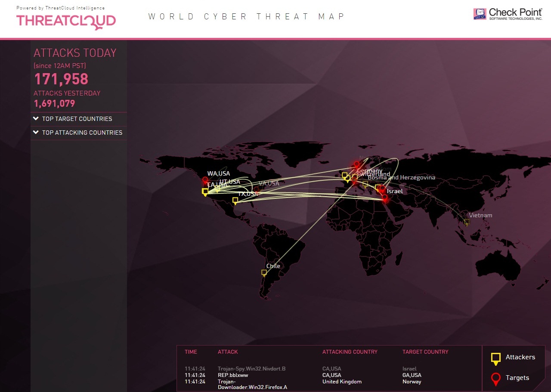
Task: Click United Kingdom in attacking country column
Action: [342, 382]
